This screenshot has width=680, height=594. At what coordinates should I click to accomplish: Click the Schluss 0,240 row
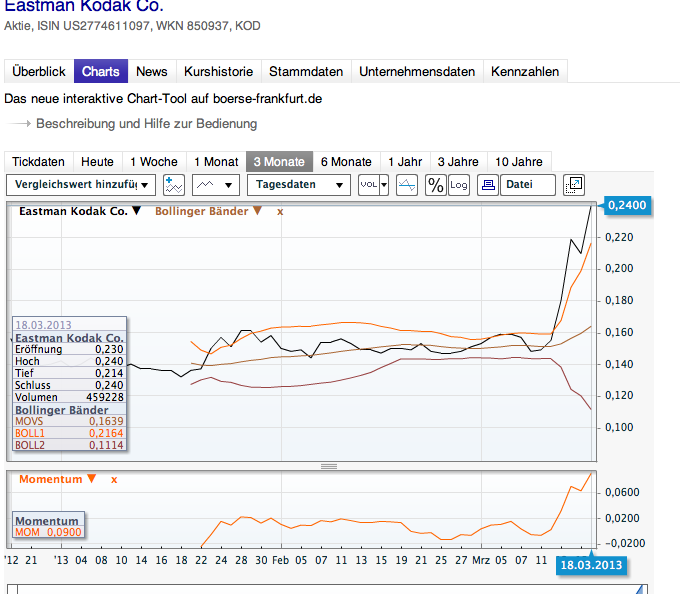69,385
